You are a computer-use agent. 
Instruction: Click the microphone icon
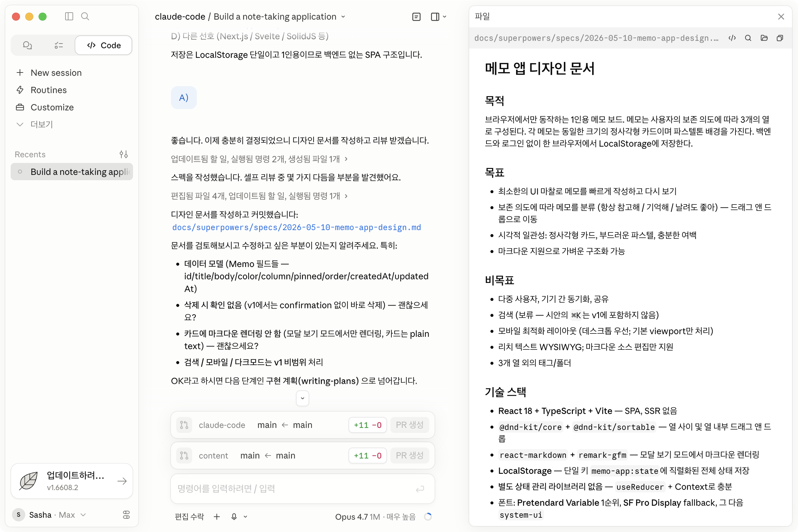234,516
